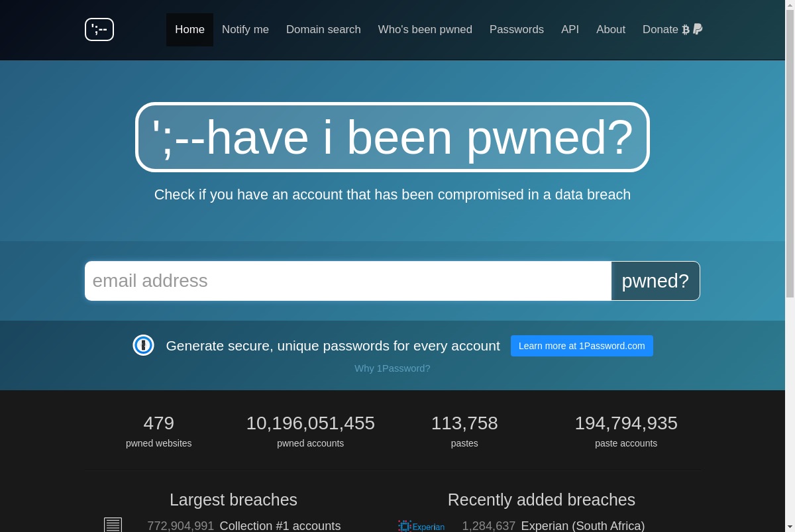Open the Notify me page

click(245, 30)
